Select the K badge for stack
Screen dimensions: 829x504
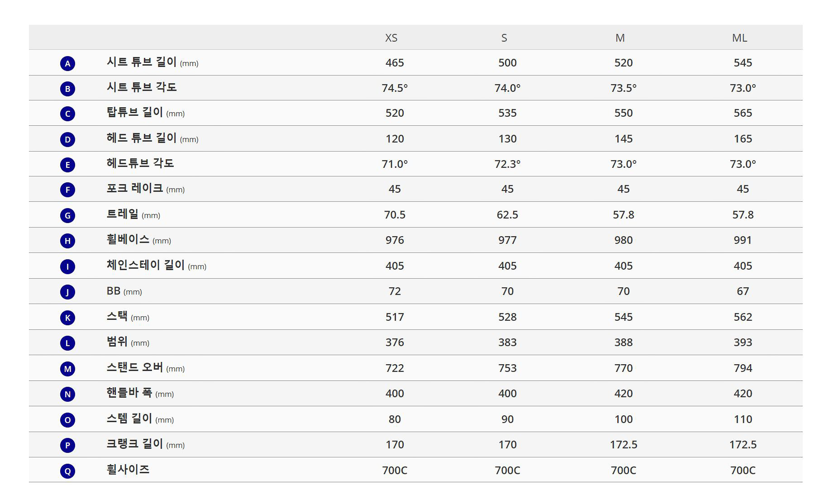click(67, 318)
